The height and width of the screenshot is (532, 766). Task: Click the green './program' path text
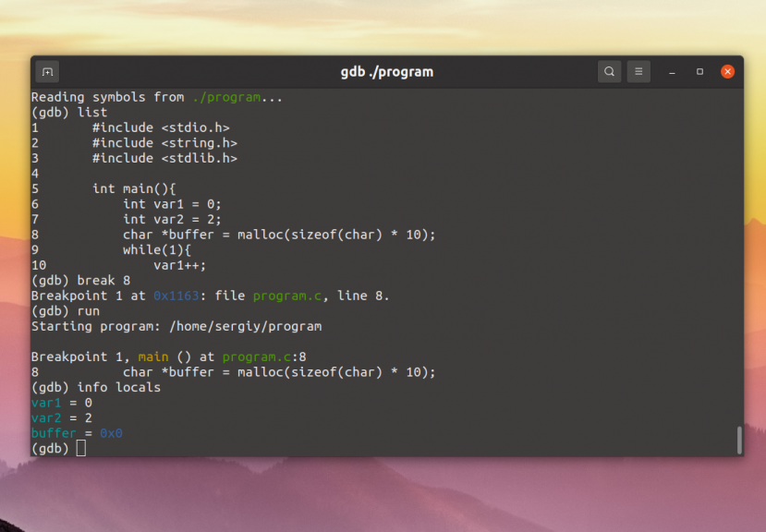226,97
